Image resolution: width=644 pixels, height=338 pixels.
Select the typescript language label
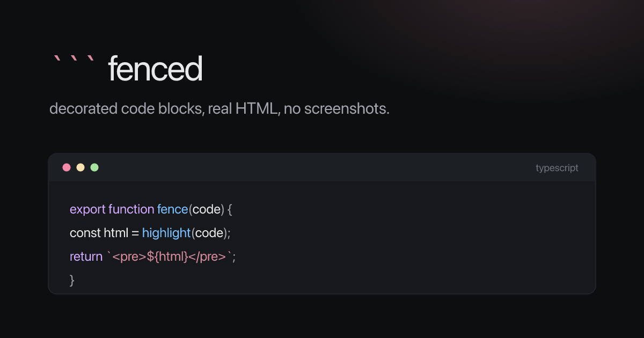(557, 168)
